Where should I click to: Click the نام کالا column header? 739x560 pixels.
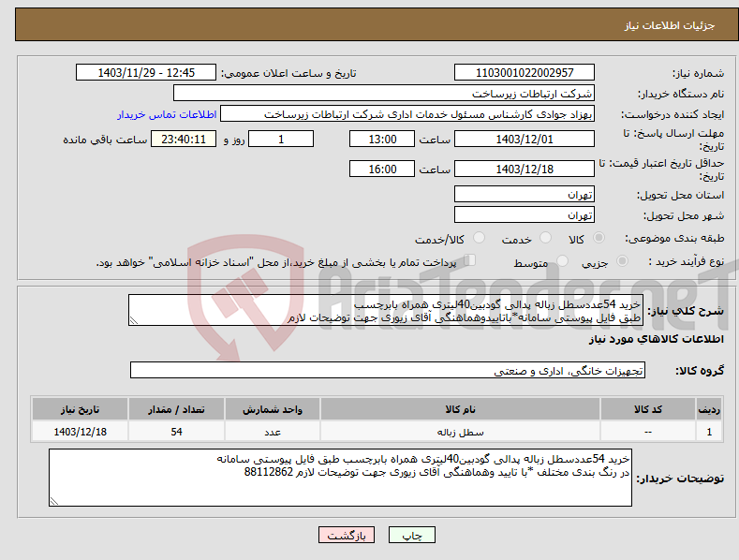460,409
